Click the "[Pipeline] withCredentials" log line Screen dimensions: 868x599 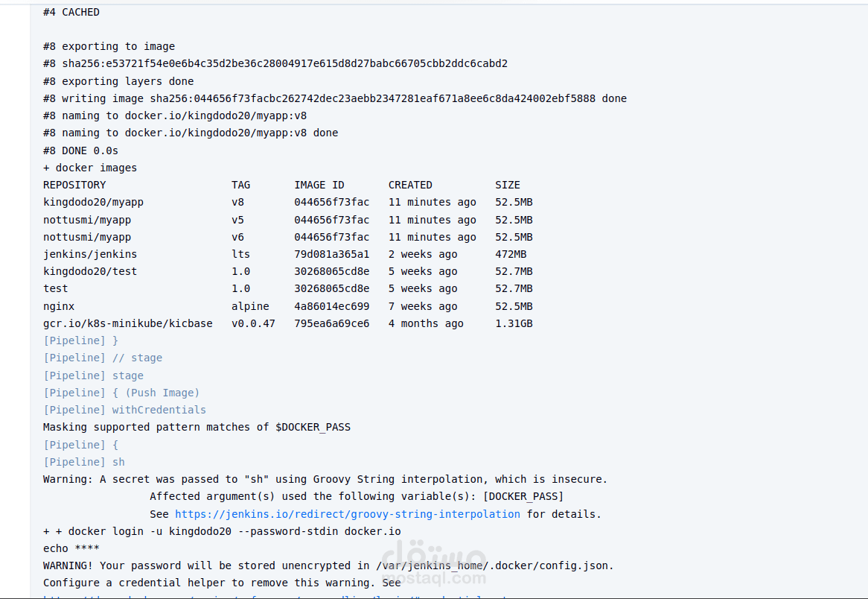click(x=124, y=410)
